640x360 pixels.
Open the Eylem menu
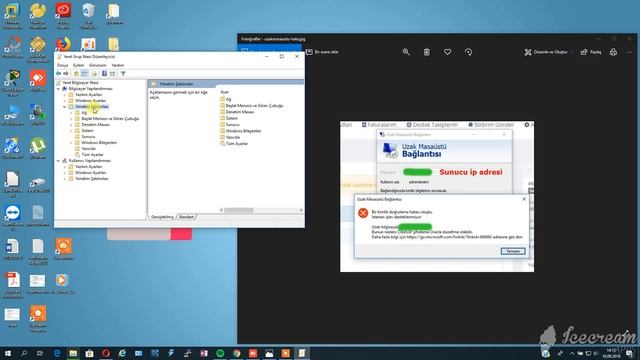pyautogui.click(x=78, y=65)
